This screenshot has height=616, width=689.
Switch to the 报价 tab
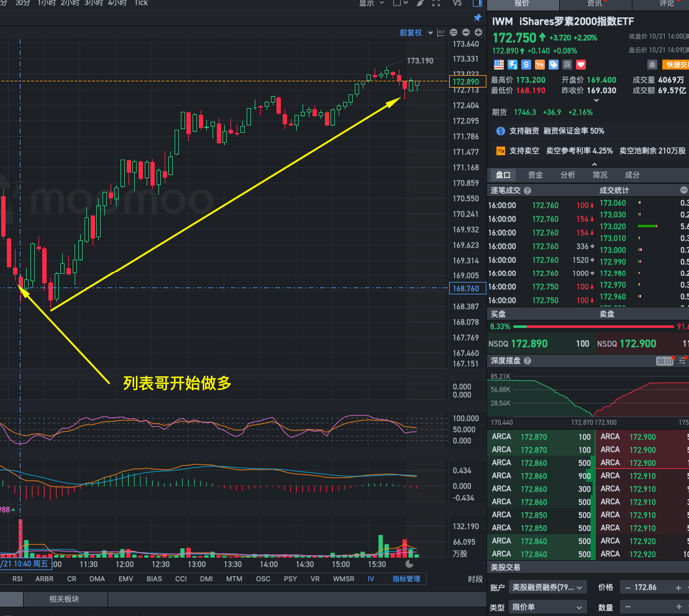522,4
